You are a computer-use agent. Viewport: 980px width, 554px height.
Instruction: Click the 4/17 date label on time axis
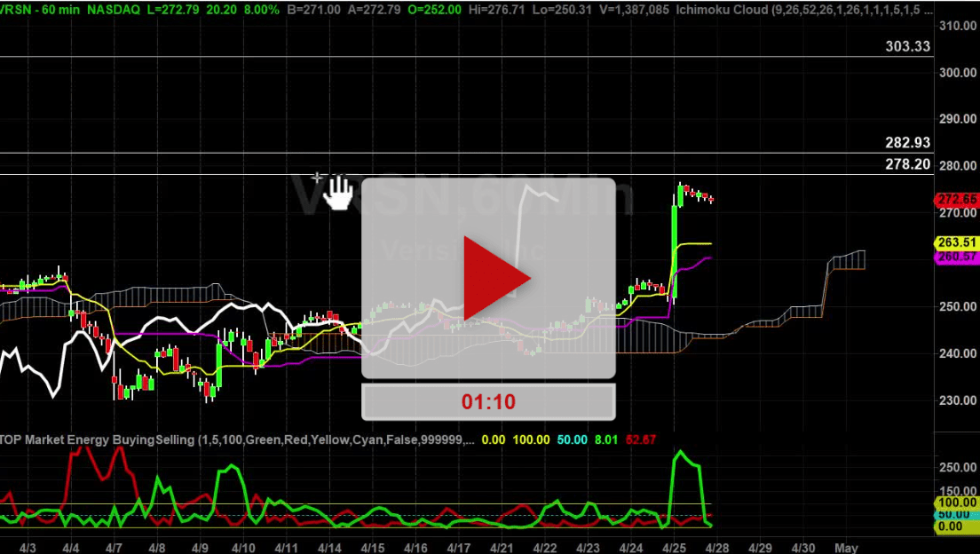459,548
